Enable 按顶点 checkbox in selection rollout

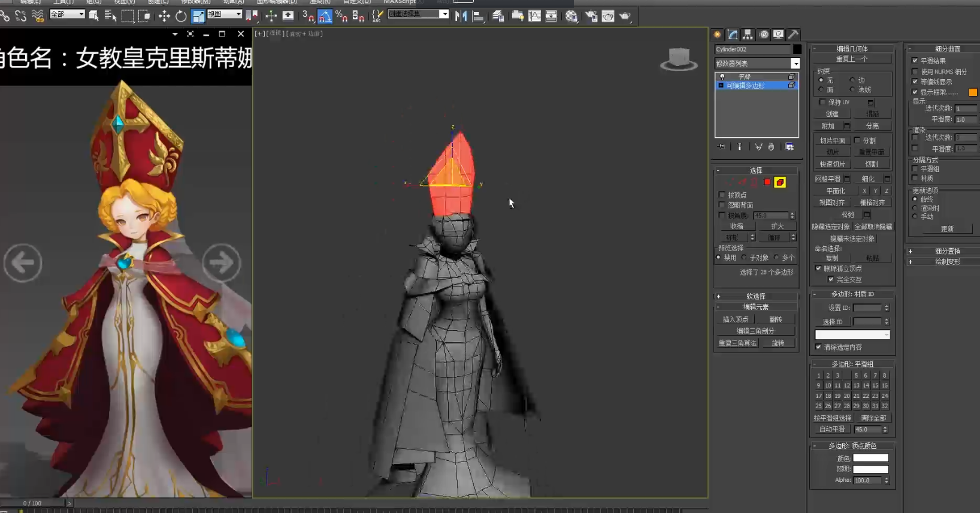[x=722, y=195]
